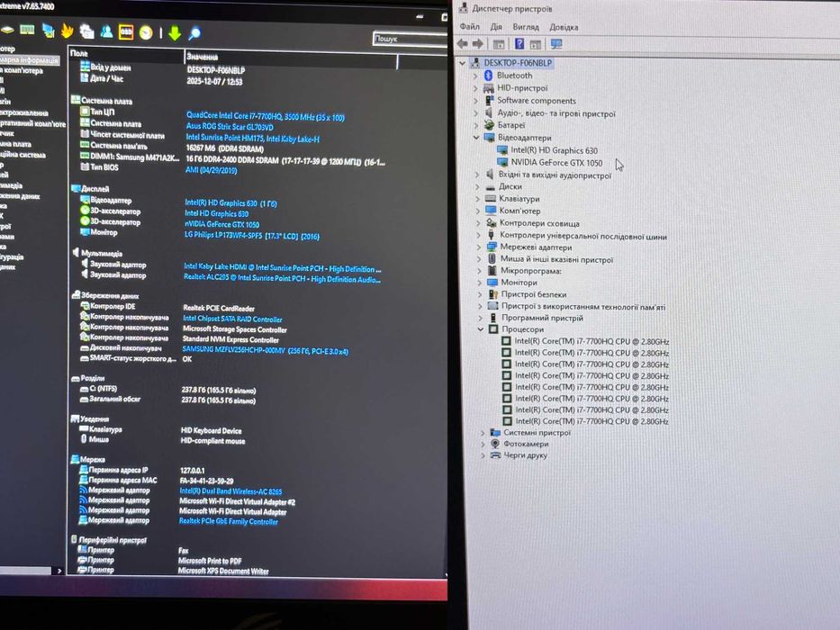Click the Intel Chipset SATA RAID Controller link
The image size is (840, 630).
(232, 319)
